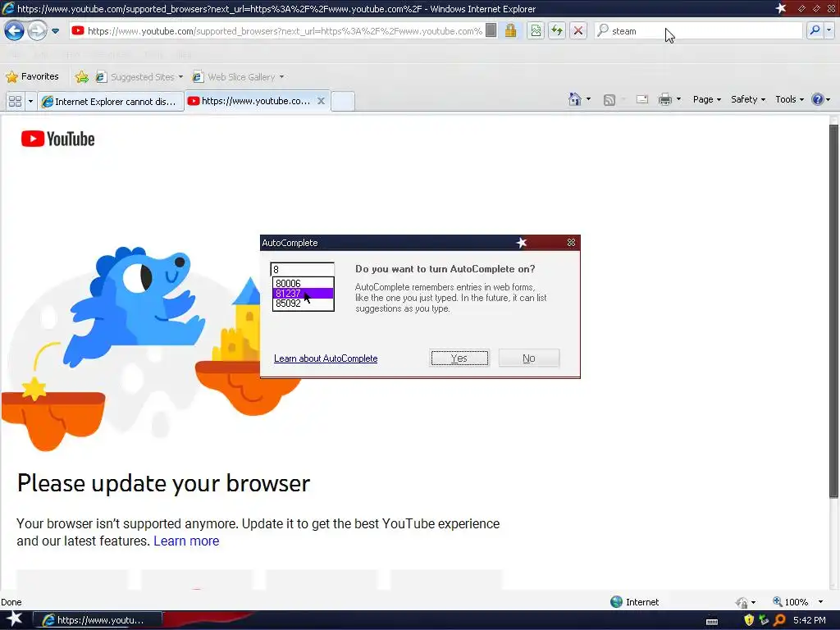This screenshot has height=630, width=840.
Task: Open Suggested Sites on the favorites bar
Action: click(x=139, y=77)
